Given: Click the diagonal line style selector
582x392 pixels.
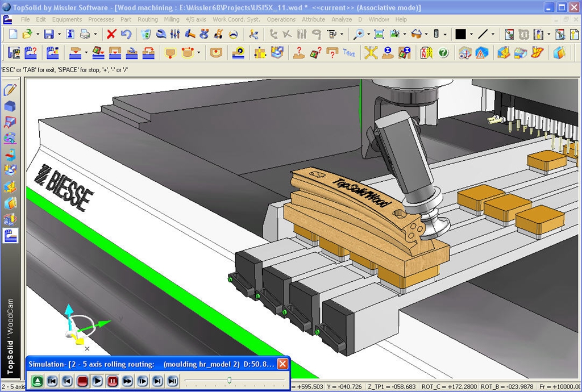Looking at the screenshot, I should [483, 35].
